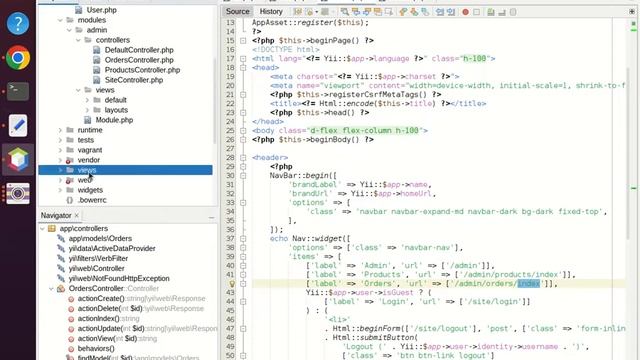Expand the vendor folder

click(x=60, y=160)
